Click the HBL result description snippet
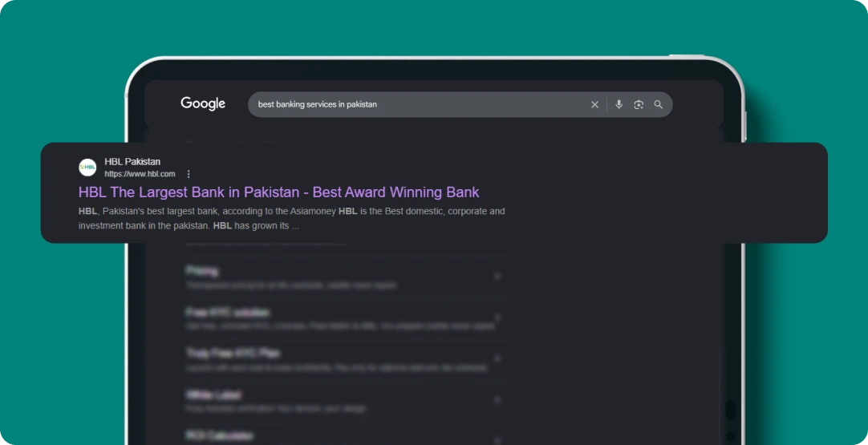Viewport: 868px width, 445px height. pyautogui.click(x=292, y=219)
